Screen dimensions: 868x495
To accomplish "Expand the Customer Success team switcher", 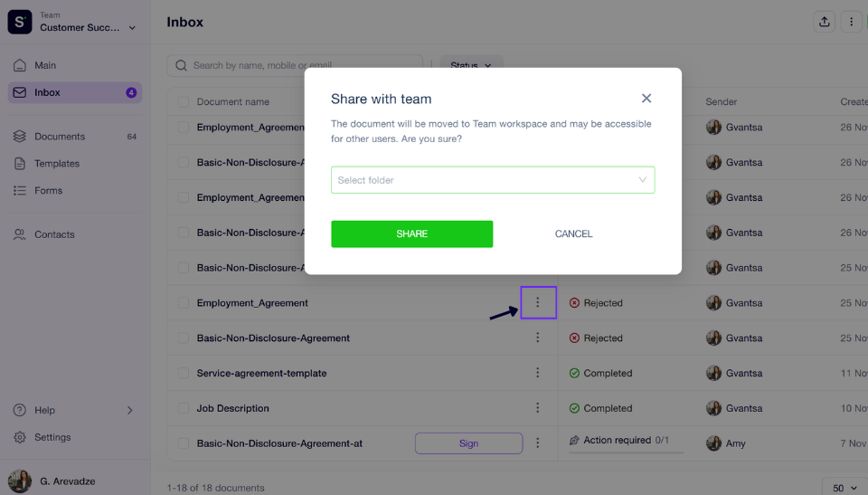I will pyautogui.click(x=132, y=28).
